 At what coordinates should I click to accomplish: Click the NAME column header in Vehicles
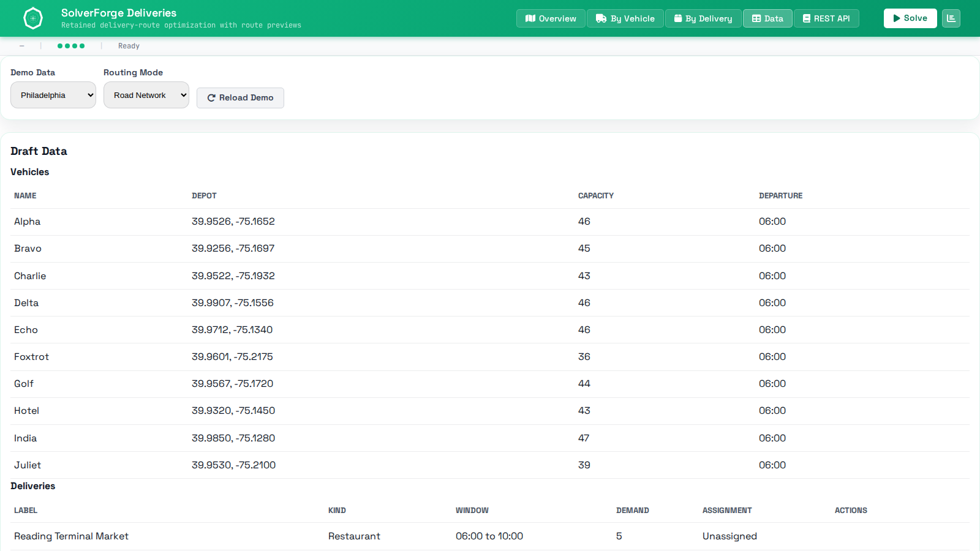click(x=25, y=196)
